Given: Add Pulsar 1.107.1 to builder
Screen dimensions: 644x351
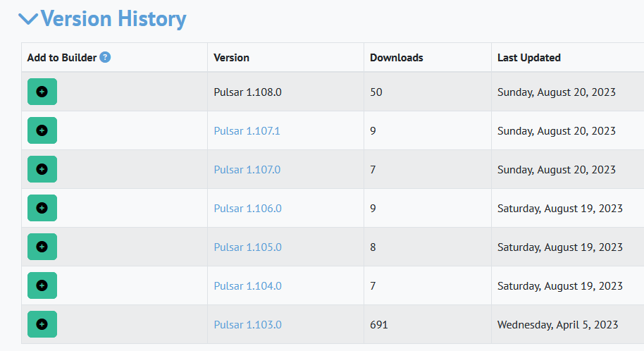Looking at the screenshot, I should 42,130.
